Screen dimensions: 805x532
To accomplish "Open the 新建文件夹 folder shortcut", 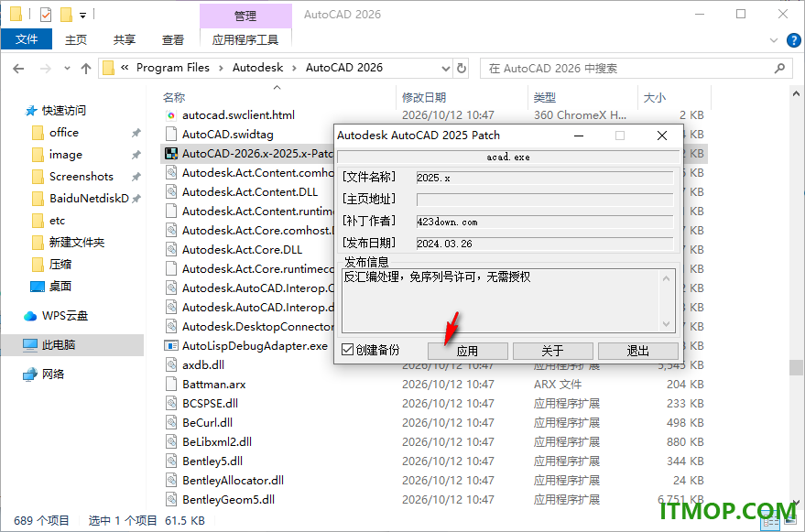I will tap(77, 243).
